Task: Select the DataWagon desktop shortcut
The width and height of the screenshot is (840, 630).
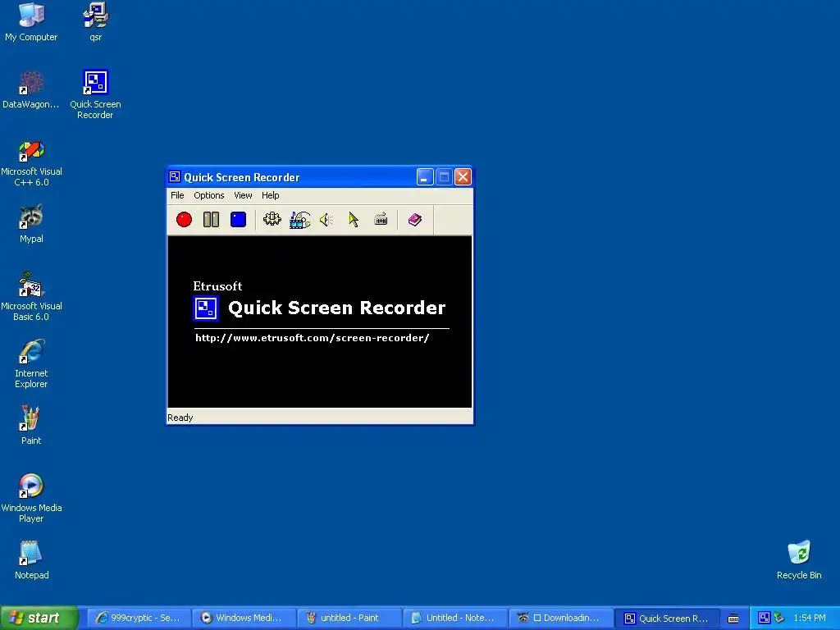Action: (x=31, y=90)
